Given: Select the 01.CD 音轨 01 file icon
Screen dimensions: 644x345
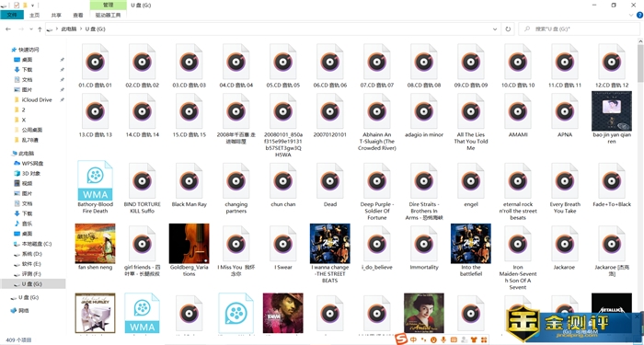Looking at the screenshot, I should pyautogui.click(x=95, y=62).
